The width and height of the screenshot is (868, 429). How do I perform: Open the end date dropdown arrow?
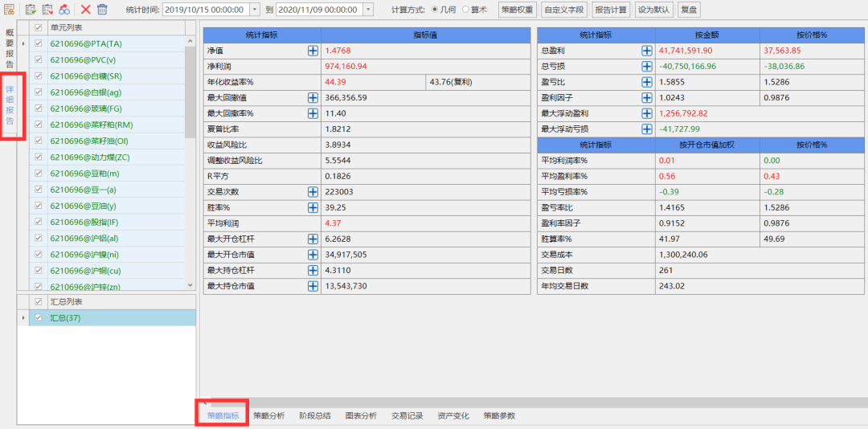(368, 10)
